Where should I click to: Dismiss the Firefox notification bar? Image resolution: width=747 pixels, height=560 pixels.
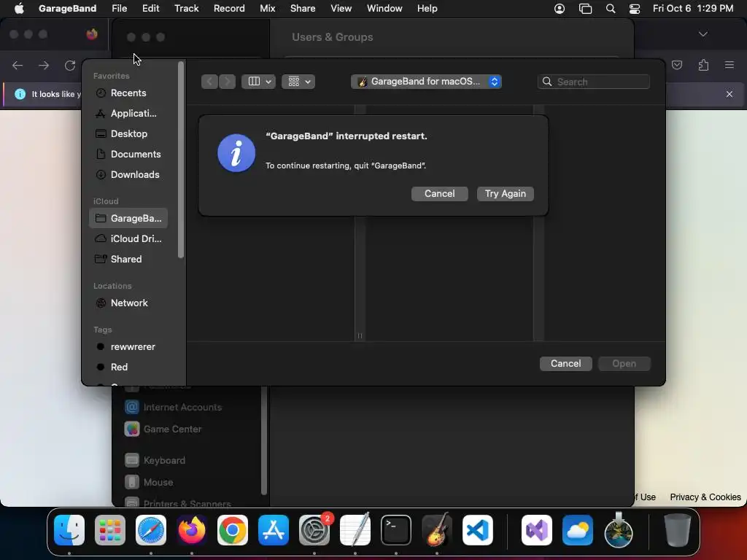point(729,94)
